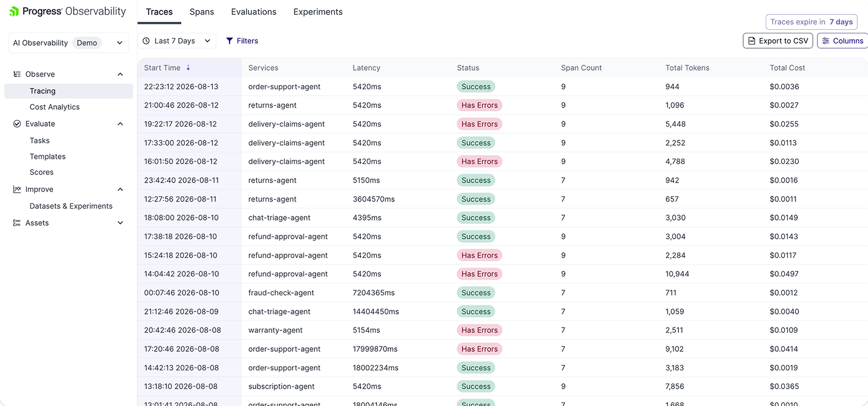Collapse the Observe section
The height and width of the screenshot is (406, 868).
pyautogui.click(x=121, y=74)
